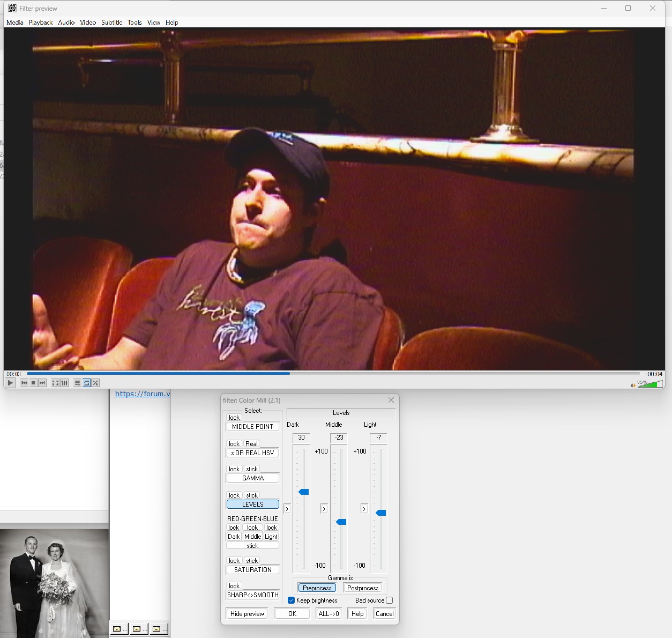The image size is (672, 638).
Task: Toggle stick above GAMMA
Action: click(252, 469)
